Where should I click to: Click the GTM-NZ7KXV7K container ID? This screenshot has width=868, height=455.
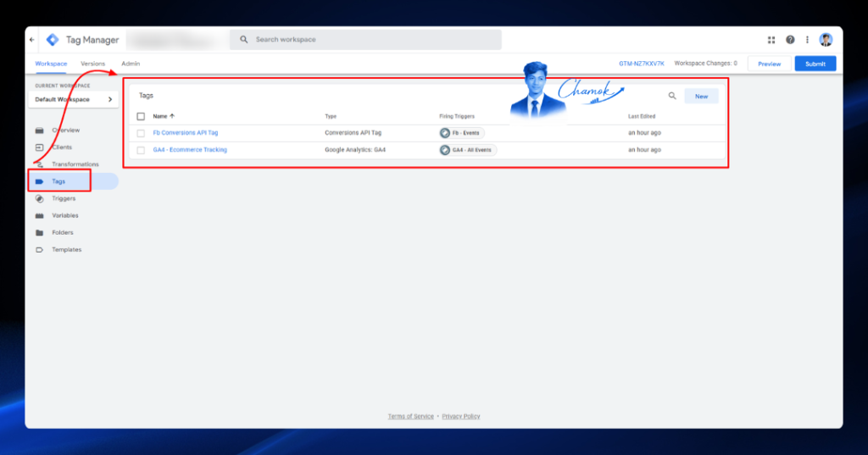(x=642, y=64)
